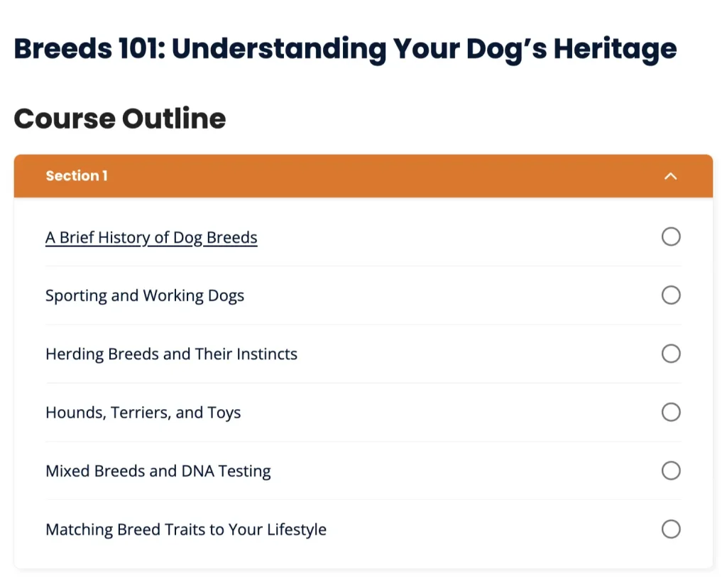Mark Mixed Breeds and DNA Testing circle
Image resolution: width=727 pixels, height=588 pixels.
[x=671, y=470]
